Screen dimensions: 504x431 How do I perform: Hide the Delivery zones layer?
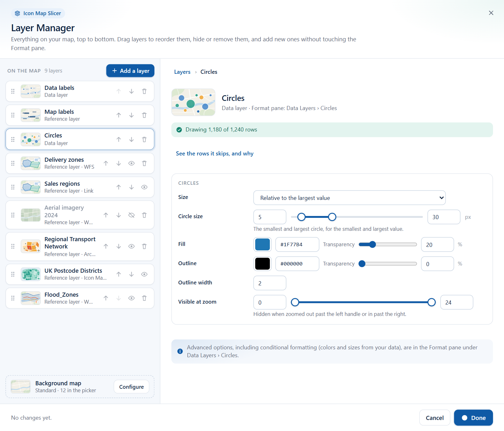pos(131,163)
